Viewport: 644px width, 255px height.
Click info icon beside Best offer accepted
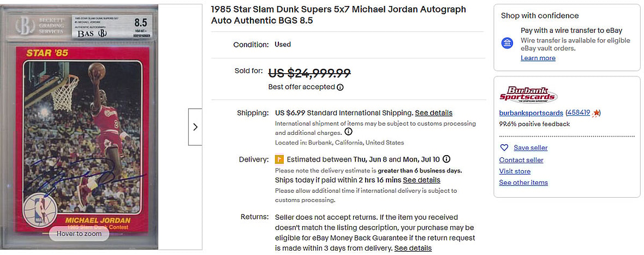pyautogui.click(x=340, y=87)
